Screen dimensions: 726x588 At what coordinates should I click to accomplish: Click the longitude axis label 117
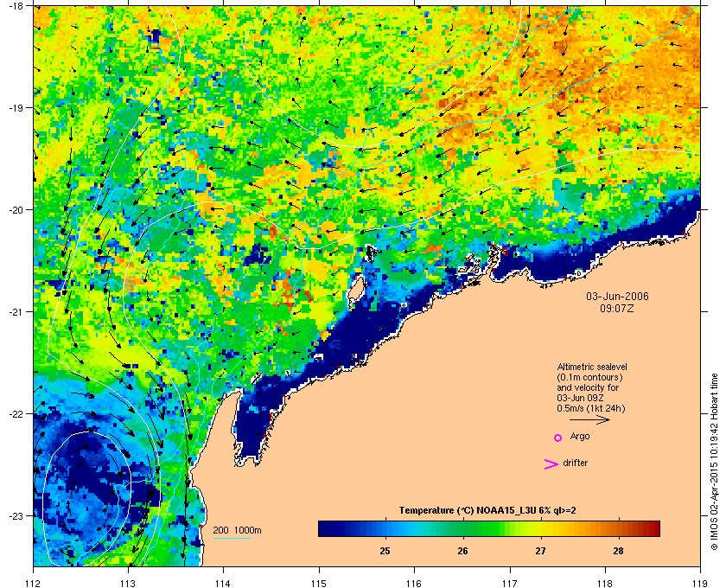[509, 584]
